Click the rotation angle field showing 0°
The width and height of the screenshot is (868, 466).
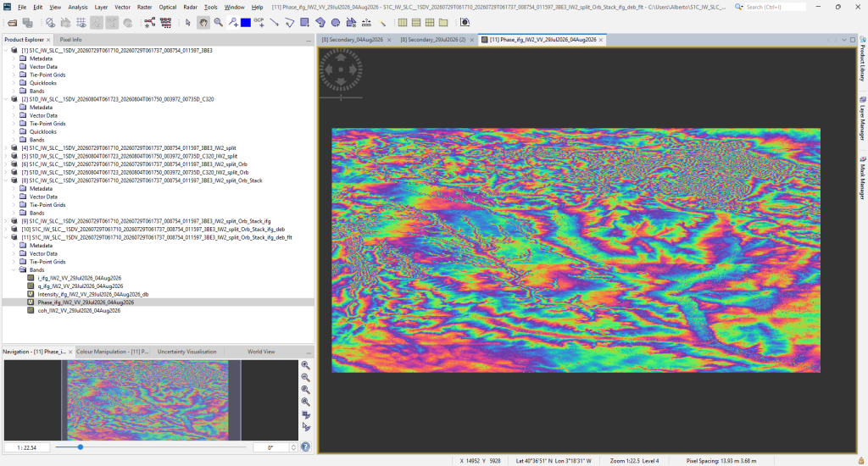click(x=270, y=447)
